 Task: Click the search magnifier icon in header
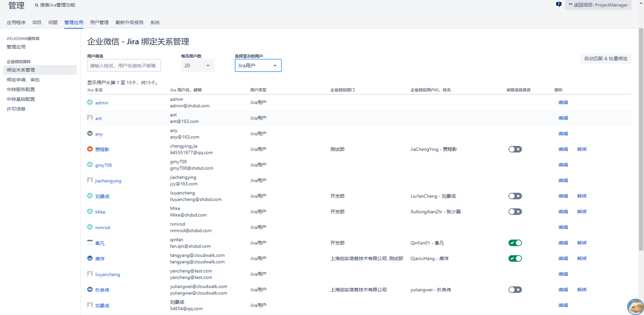click(x=37, y=5)
